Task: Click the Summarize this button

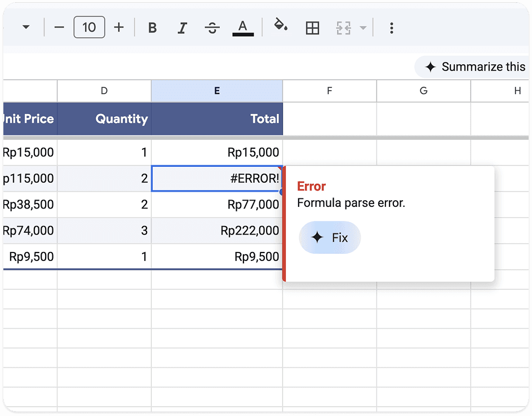Action: [473, 67]
